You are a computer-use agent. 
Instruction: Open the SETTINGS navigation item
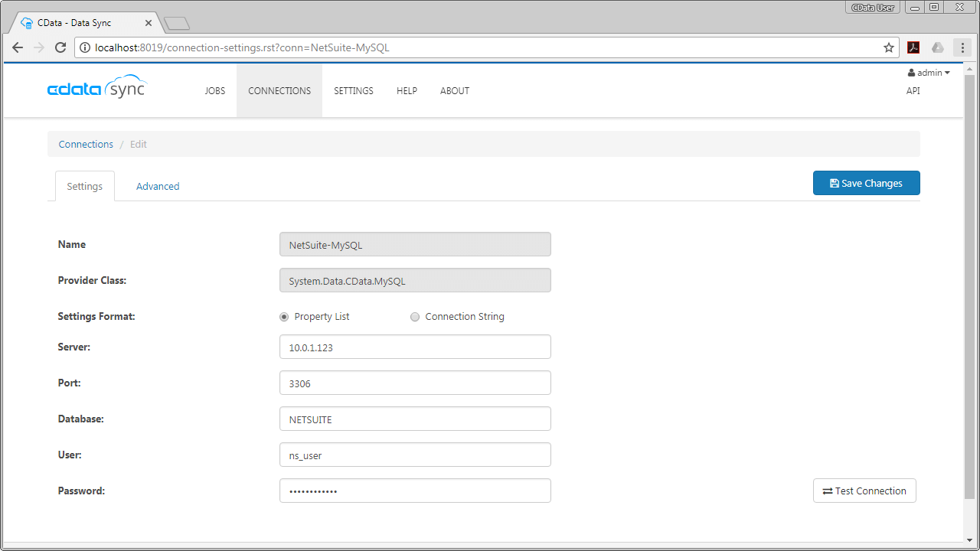click(353, 91)
